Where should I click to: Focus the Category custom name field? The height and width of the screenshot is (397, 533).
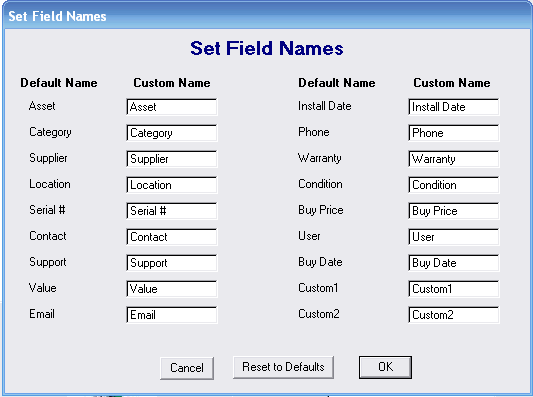tap(172, 133)
